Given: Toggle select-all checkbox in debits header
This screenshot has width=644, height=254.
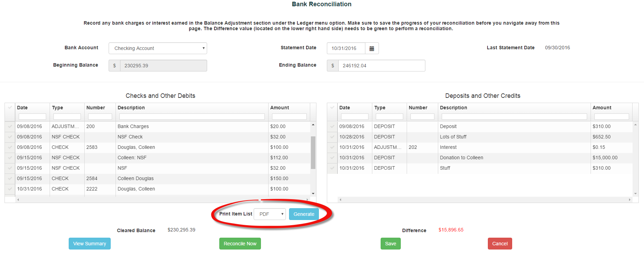Looking at the screenshot, I should (x=10, y=108).
